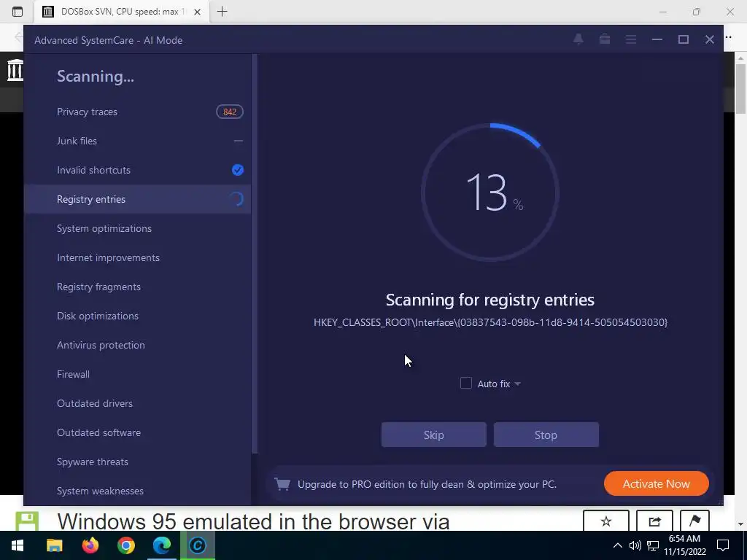Expand the Auto fix dropdown arrow

click(517, 384)
